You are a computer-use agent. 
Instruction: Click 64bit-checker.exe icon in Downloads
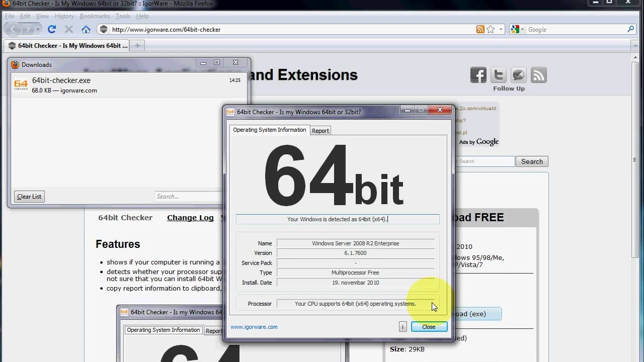click(21, 85)
